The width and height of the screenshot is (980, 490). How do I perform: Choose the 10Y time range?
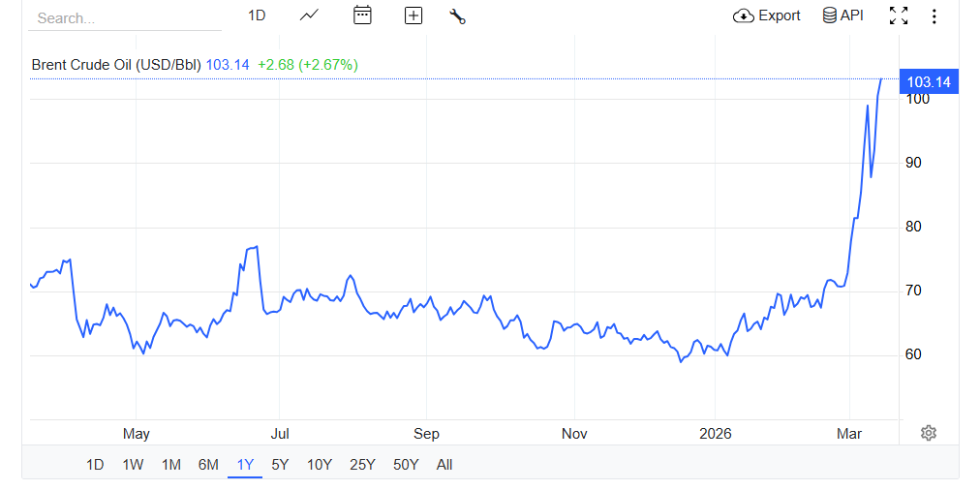pos(320,465)
